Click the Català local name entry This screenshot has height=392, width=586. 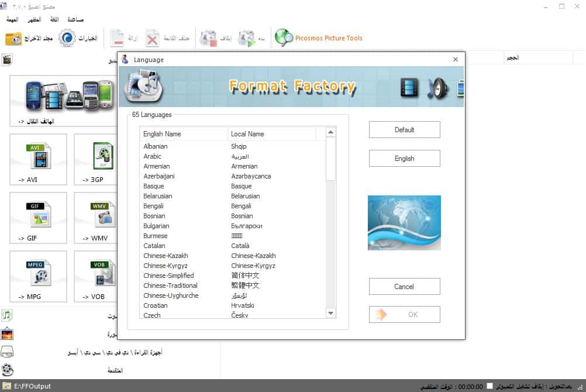[240, 246]
